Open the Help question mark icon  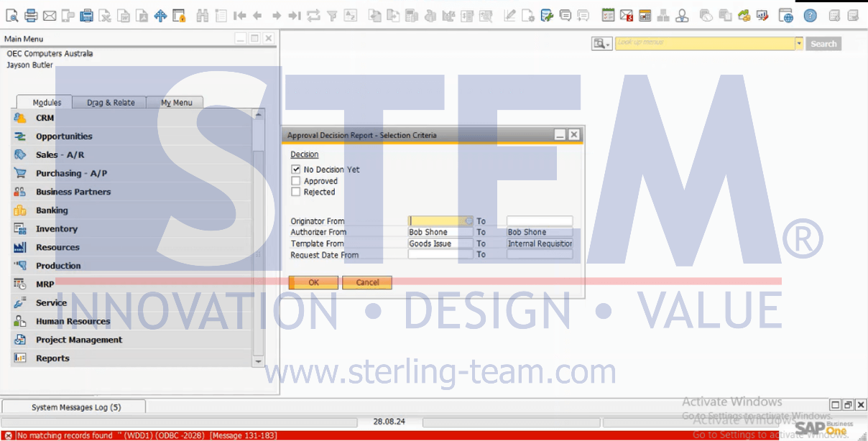tap(810, 15)
